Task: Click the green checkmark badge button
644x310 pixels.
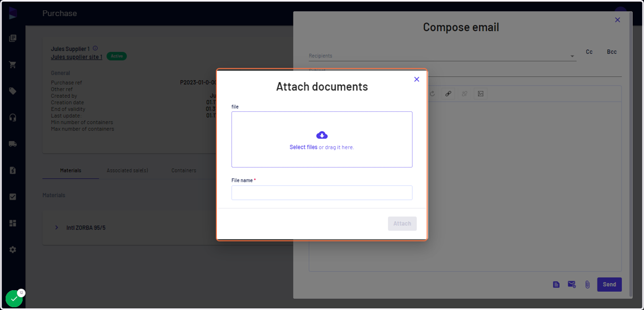Action: point(14,299)
